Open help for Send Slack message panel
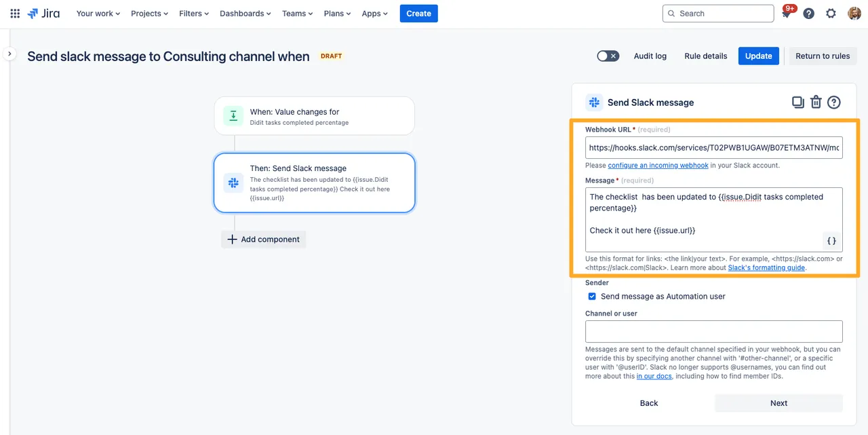Viewport: 868px width, 435px height. (x=834, y=102)
